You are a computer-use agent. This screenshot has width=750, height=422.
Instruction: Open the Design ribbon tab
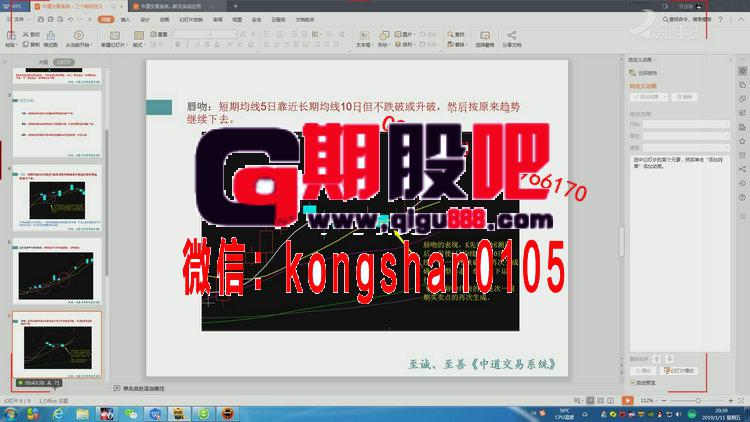coord(145,20)
